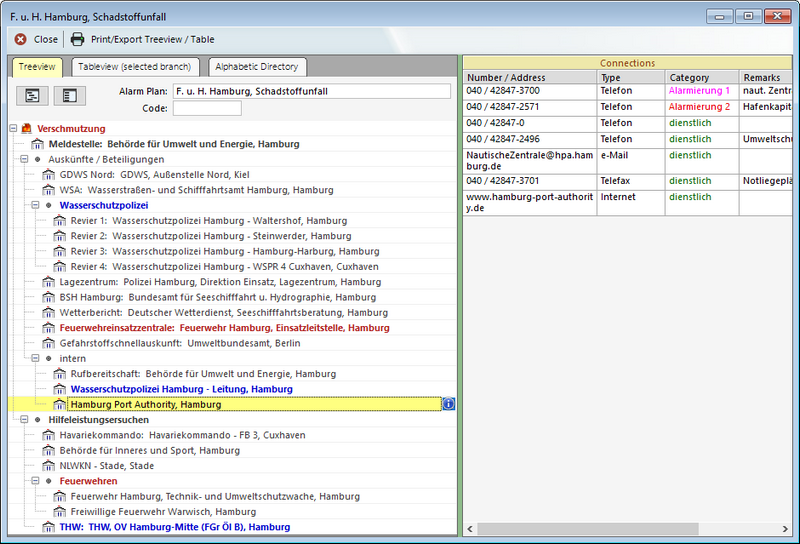The height and width of the screenshot is (544, 800).
Task: Click the tree layout view button
Action: pyautogui.click(x=32, y=95)
